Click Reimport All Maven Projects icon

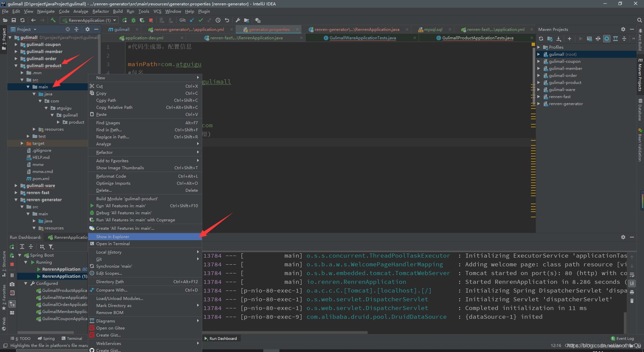pyautogui.click(x=541, y=39)
